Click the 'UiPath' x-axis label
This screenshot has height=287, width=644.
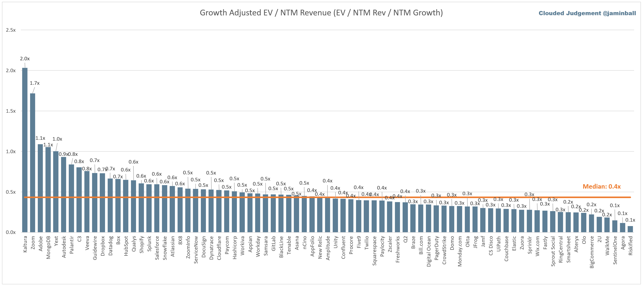[498, 244]
